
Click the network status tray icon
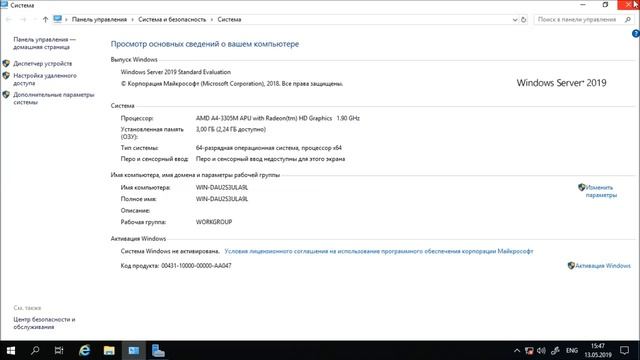click(x=529, y=351)
